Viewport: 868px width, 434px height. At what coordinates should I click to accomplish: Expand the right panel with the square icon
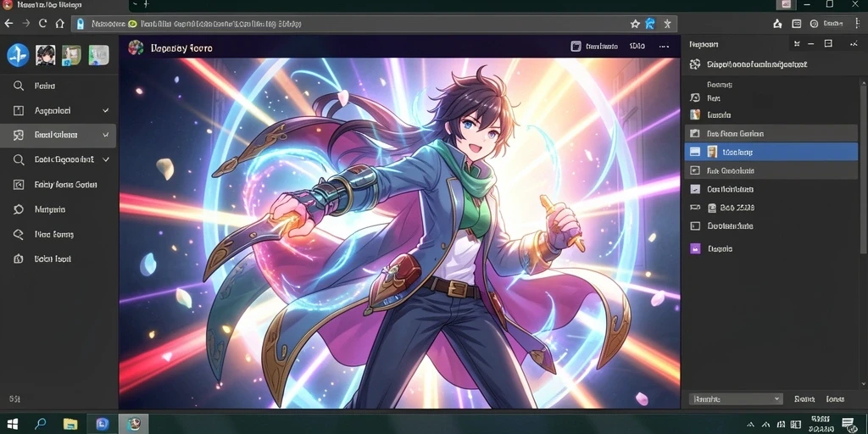point(828,44)
